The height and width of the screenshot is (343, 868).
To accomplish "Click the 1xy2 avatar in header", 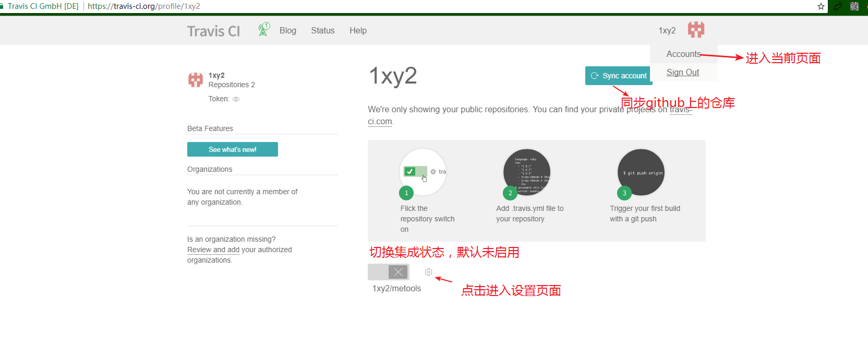I will [696, 30].
